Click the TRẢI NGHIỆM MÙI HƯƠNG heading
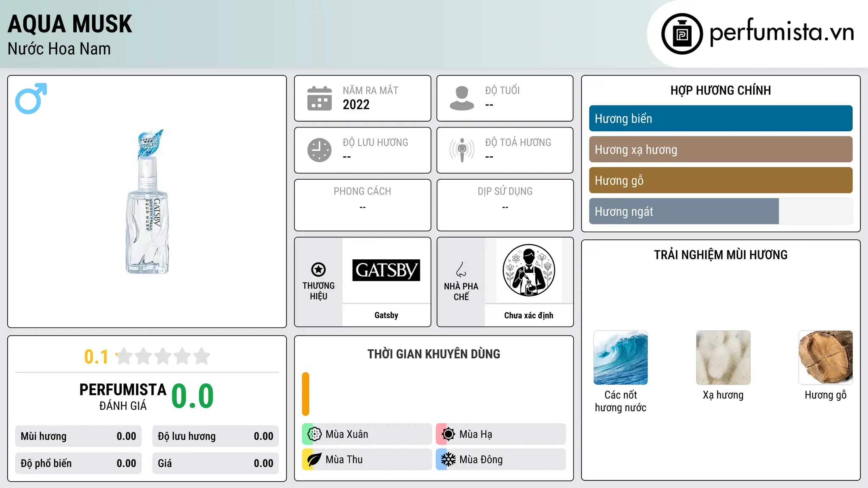 coord(721,255)
